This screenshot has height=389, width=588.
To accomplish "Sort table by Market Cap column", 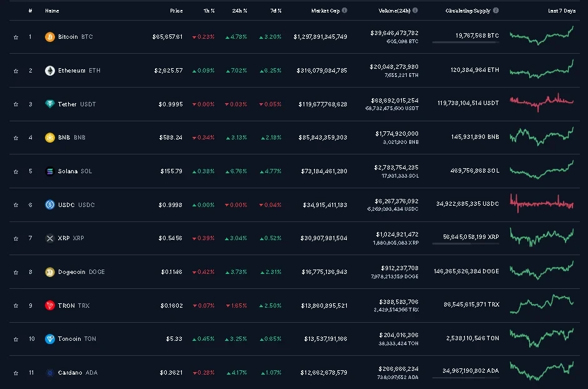I will (325, 11).
